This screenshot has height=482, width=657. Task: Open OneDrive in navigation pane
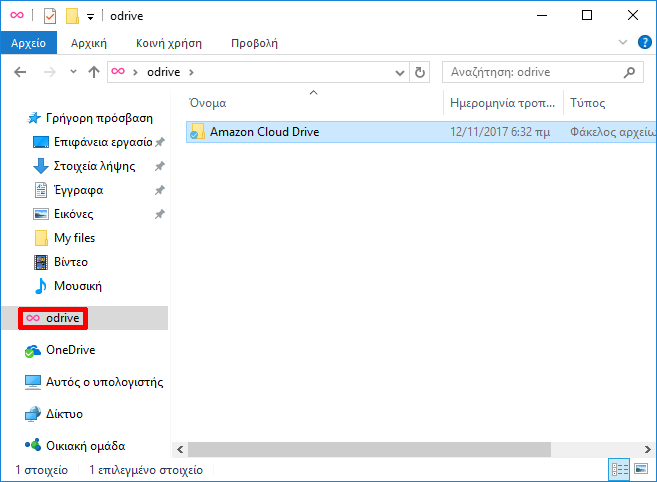tap(70, 350)
